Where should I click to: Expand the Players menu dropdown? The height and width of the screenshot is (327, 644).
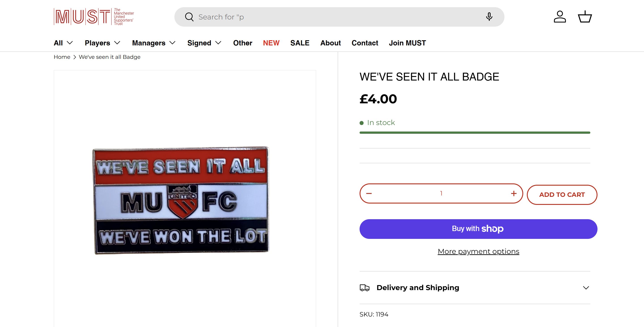[102, 43]
